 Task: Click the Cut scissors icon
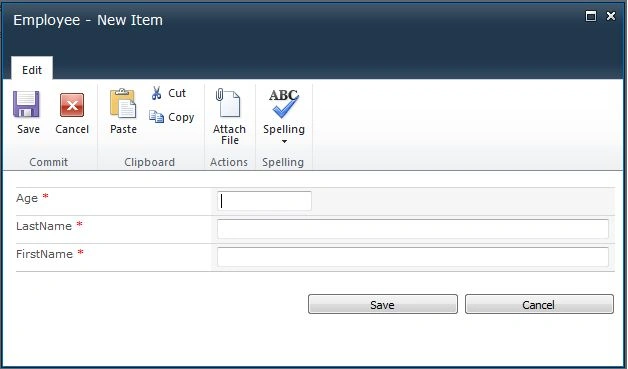[156, 93]
